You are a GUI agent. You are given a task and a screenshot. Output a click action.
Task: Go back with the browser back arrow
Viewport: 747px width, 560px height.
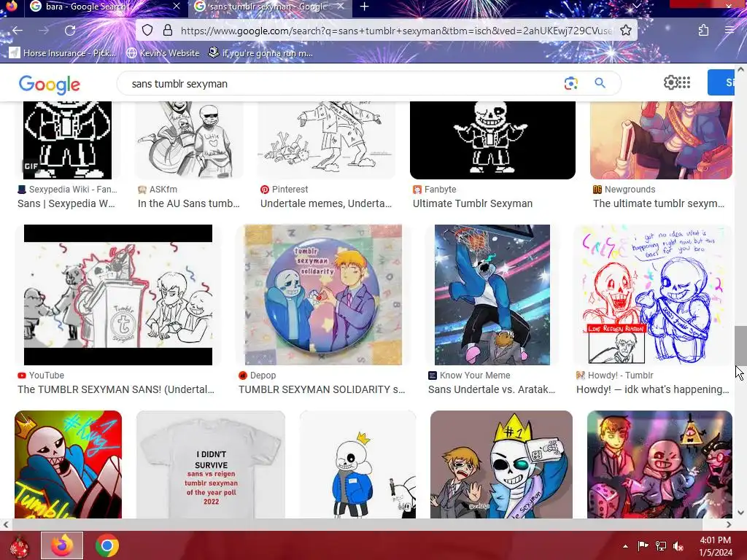point(18,31)
